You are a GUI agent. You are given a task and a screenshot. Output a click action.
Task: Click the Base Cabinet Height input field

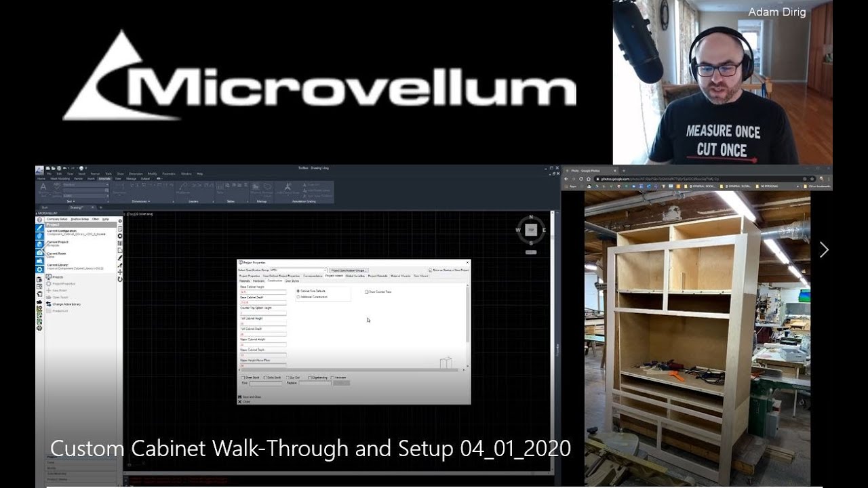point(263,292)
